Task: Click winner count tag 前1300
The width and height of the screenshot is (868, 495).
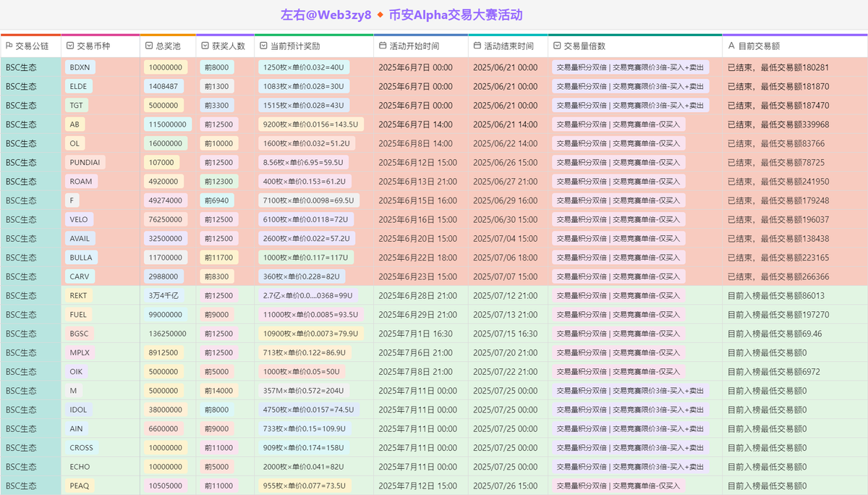Action: pos(217,86)
